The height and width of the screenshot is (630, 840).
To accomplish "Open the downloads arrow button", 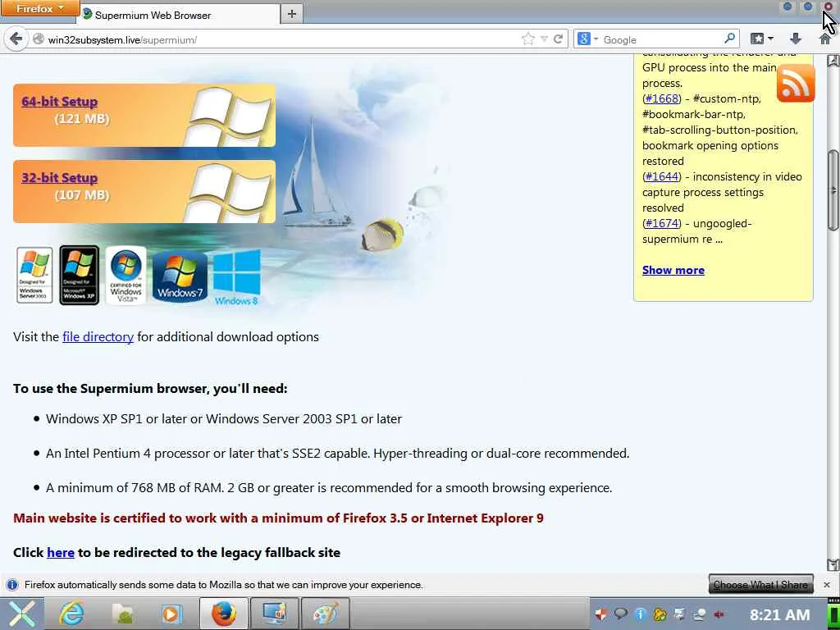I will coord(796,39).
